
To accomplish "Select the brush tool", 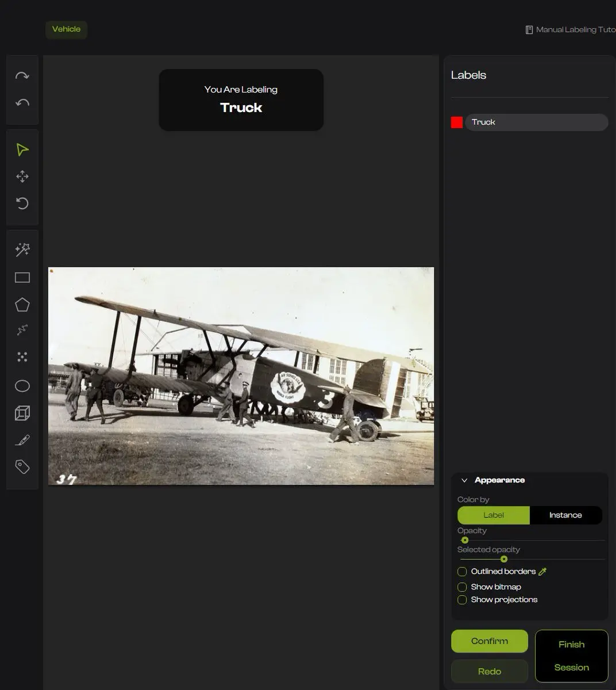I will tap(22, 440).
